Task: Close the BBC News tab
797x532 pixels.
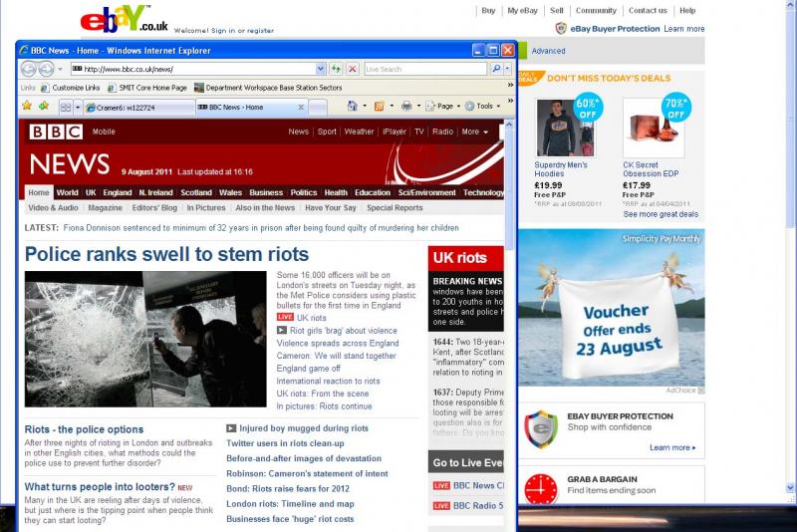Action: click(x=301, y=108)
